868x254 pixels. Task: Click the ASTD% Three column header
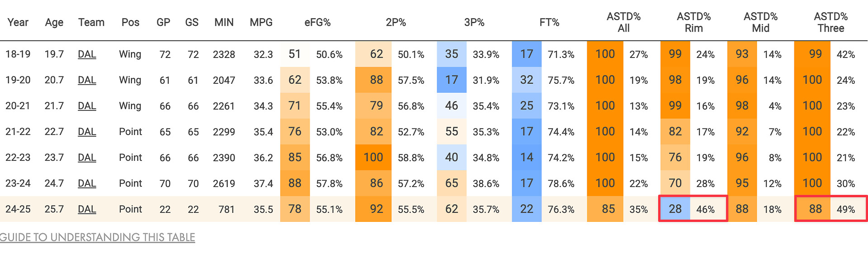click(830, 23)
